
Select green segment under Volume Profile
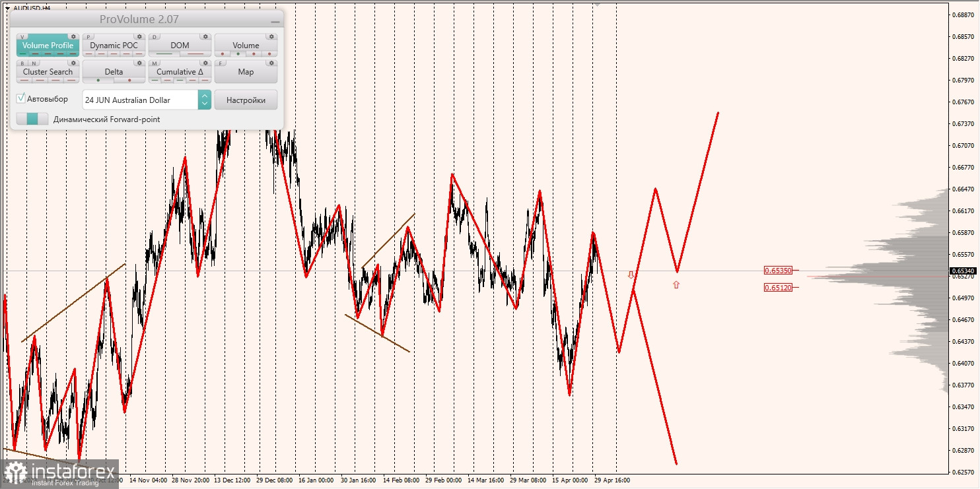pos(23,54)
